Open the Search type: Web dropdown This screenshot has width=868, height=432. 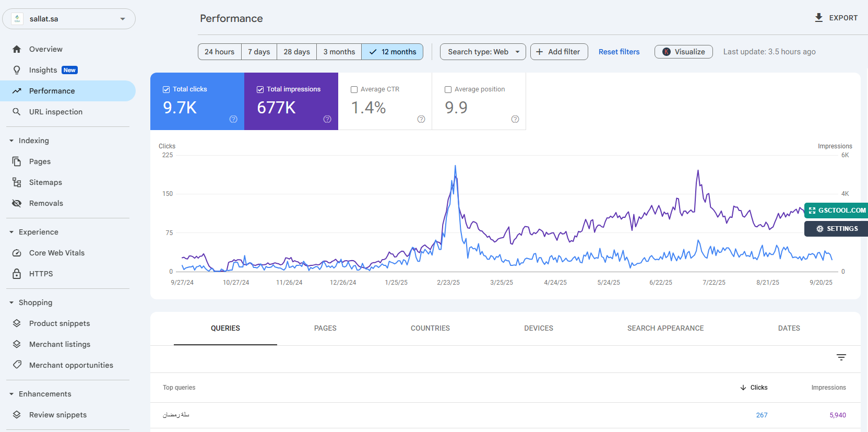click(x=483, y=52)
